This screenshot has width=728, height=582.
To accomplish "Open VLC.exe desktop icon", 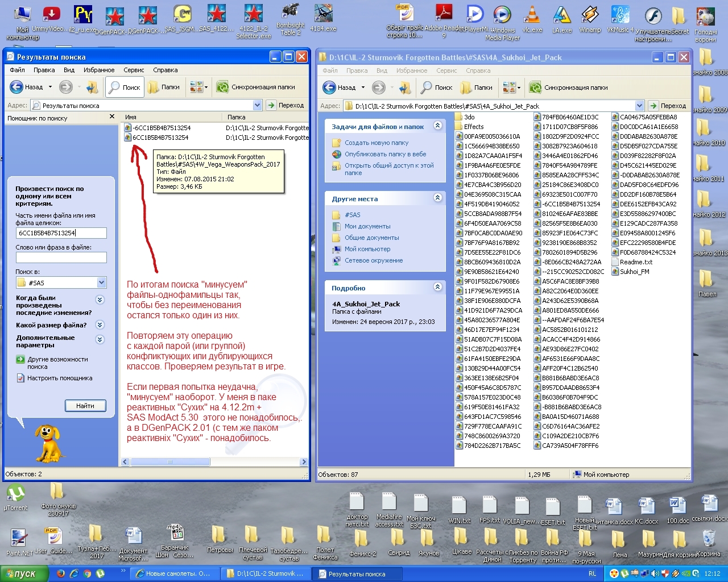I will pyautogui.click(x=532, y=19).
